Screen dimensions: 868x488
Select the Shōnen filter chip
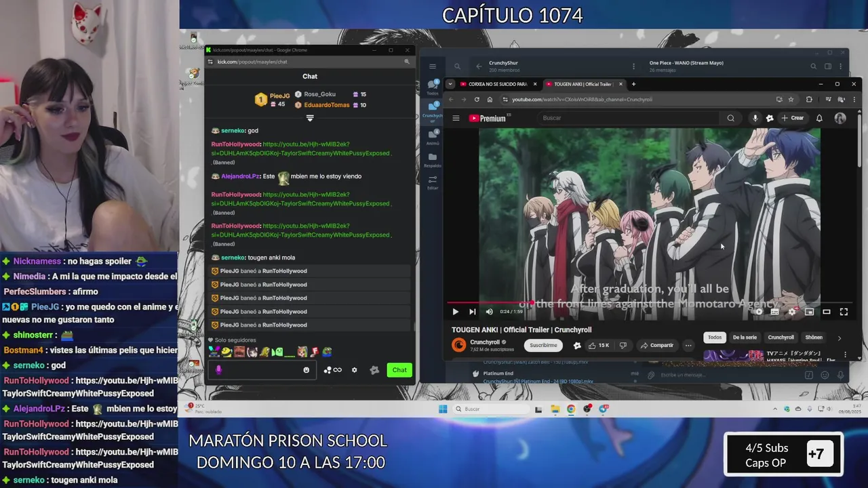pyautogui.click(x=814, y=337)
